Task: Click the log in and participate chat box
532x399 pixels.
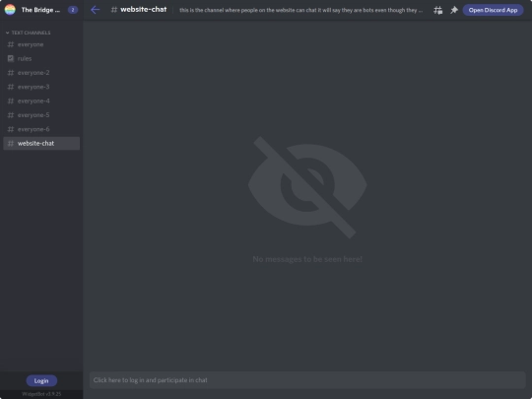Action: click(307, 380)
